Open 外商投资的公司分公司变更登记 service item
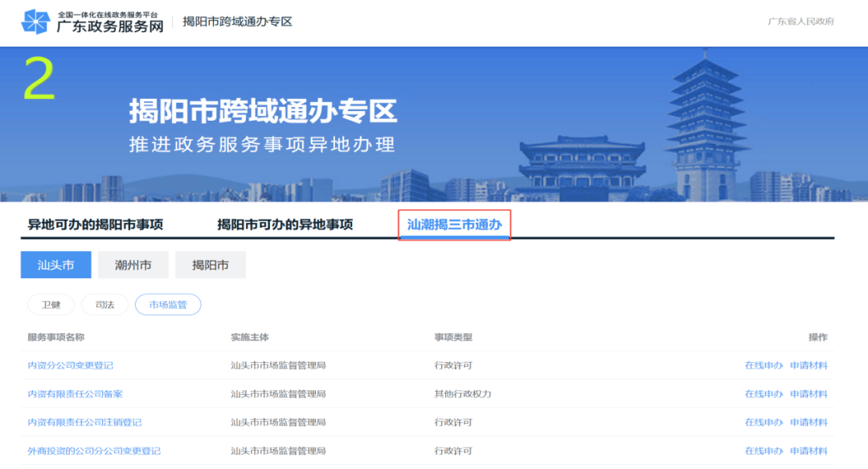 pyautogui.click(x=94, y=450)
